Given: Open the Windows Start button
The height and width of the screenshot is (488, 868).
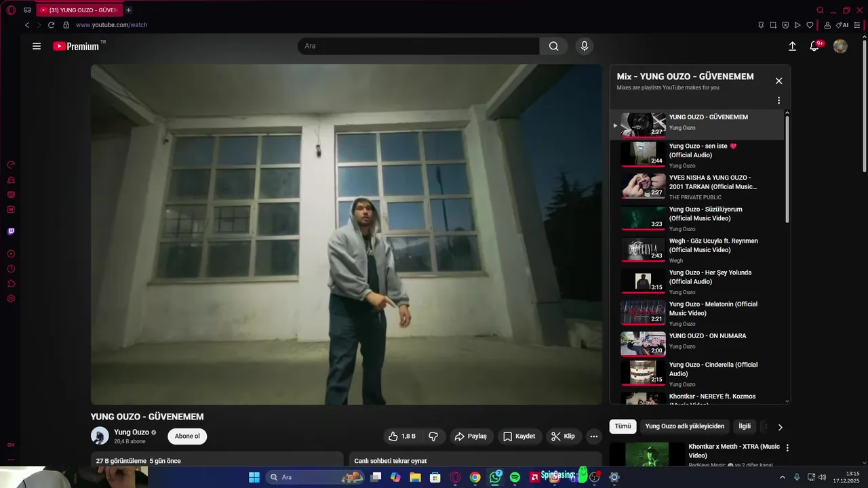Looking at the screenshot, I should pos(254,477).
